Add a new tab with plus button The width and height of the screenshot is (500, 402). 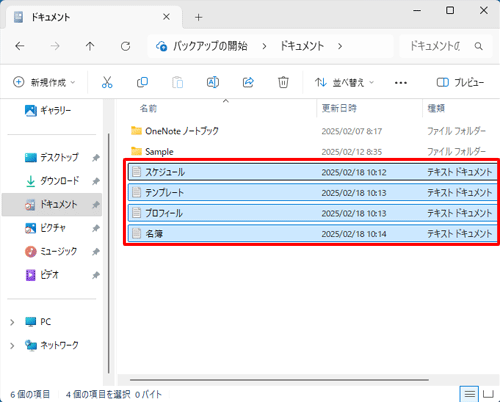[198, 17]
